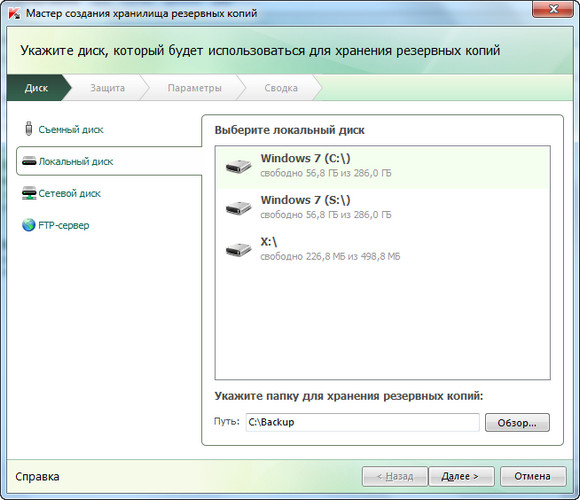Image resolution: width=580 pixels, height=500 pixels.
Task: Click the Kaspersky logo in title bar
Action: point(14,14)
